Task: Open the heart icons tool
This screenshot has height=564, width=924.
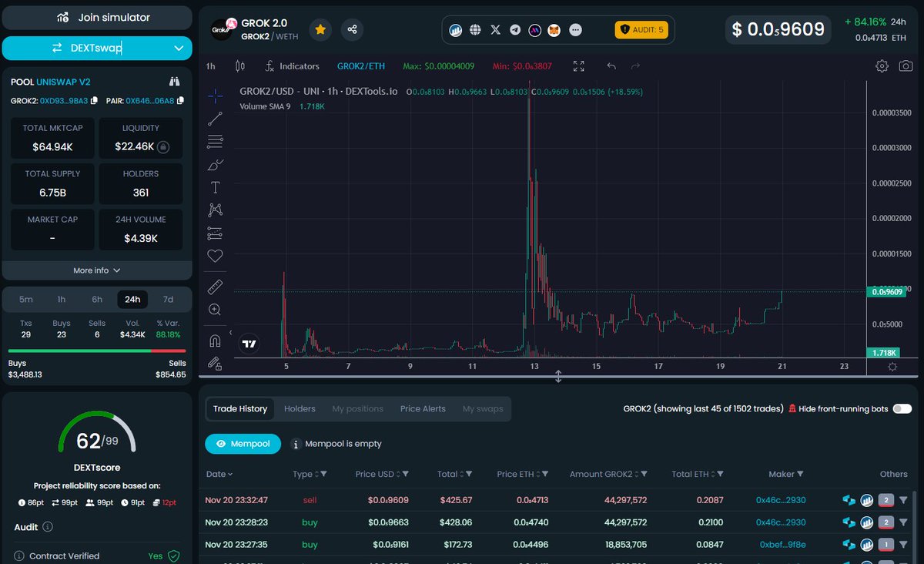Action: (215, 256)
